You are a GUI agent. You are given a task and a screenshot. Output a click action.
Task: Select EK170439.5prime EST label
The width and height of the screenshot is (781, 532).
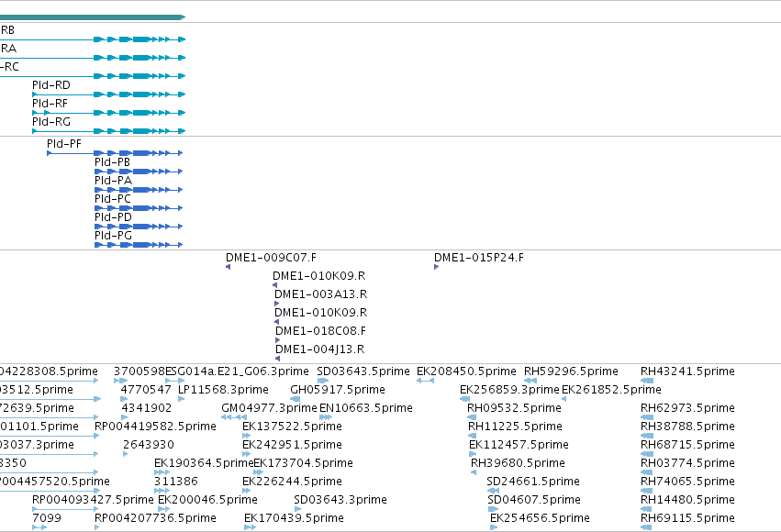(x=294, y=518)
